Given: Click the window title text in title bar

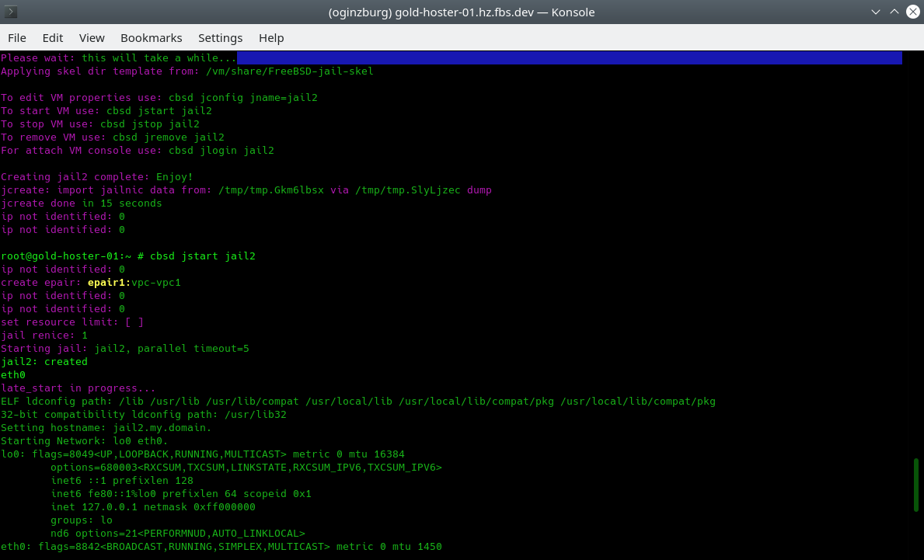Looking at the screenshot, I should tap(462, 12).
